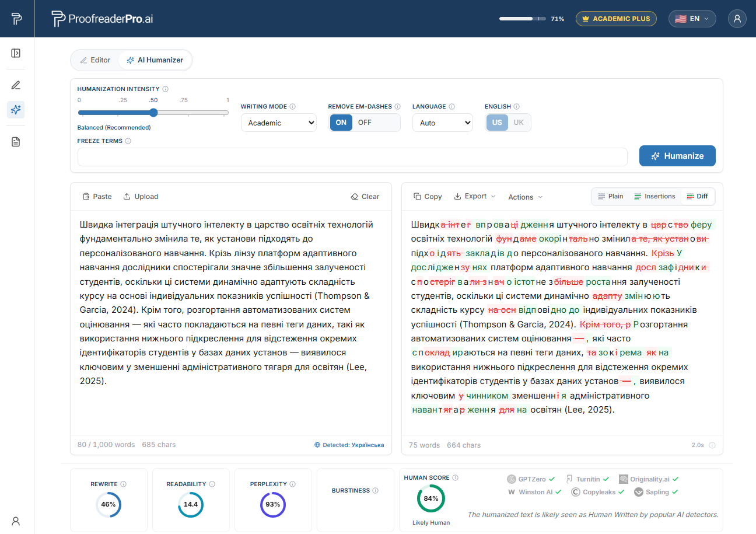Copy the humanized output
This screenshot has height=534, width=756.
tap(428, 197)
